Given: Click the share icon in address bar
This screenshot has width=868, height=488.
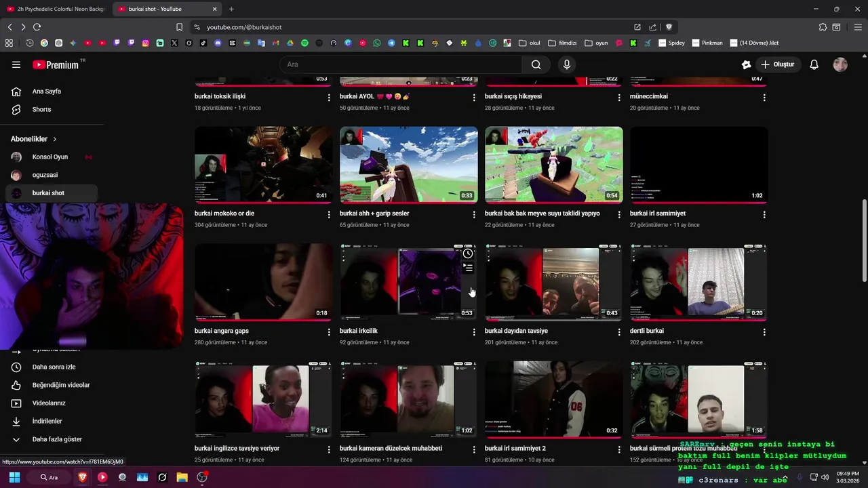Looking at the screenshot, I should [652, 27].
